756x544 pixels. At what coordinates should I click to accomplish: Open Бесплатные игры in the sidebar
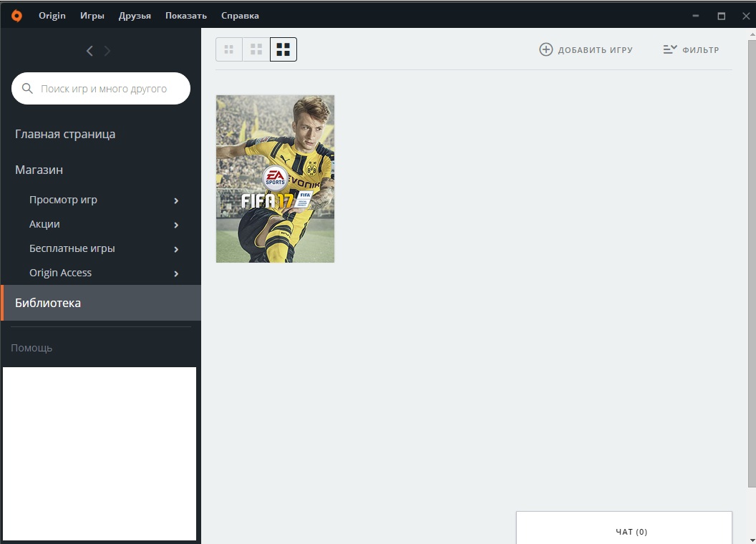click(x=72, y=248)
